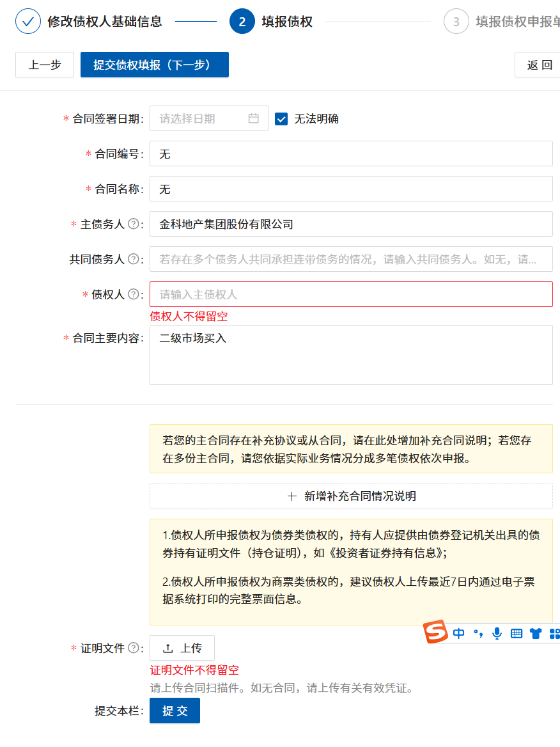Click Sogou microphone voice input icon
This screenshot has height=747, width=560.
[x=497, y=633]
